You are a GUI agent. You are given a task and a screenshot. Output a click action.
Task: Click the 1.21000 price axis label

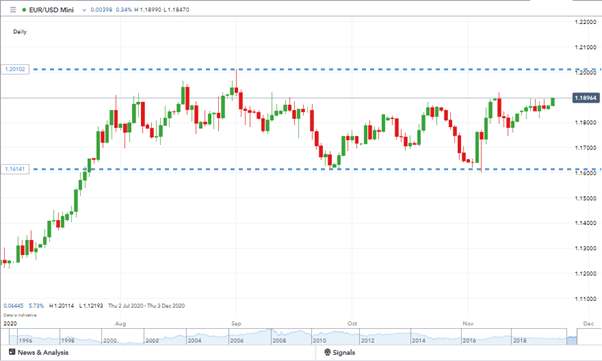585,47
